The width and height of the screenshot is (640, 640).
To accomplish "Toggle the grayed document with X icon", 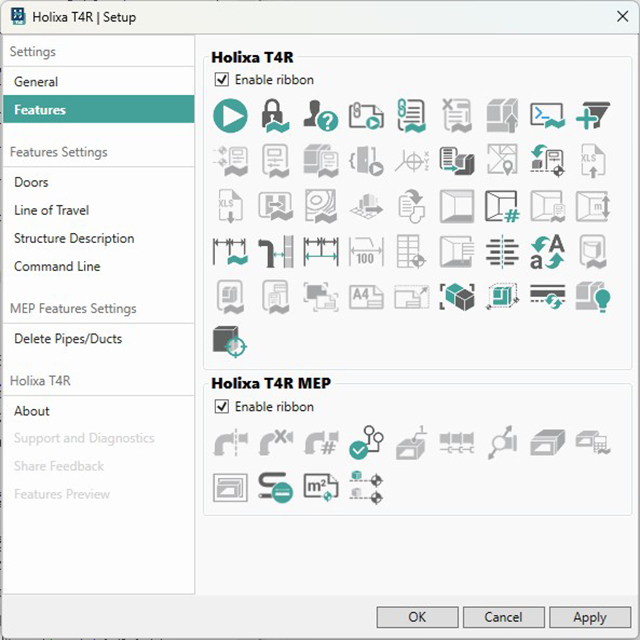I will pos(457,116).
